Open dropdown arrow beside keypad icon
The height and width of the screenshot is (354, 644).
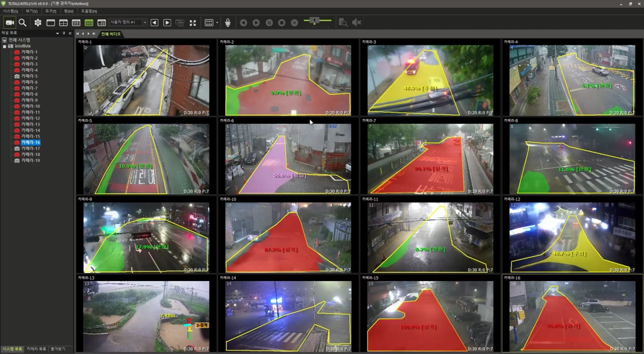(217, 22)
